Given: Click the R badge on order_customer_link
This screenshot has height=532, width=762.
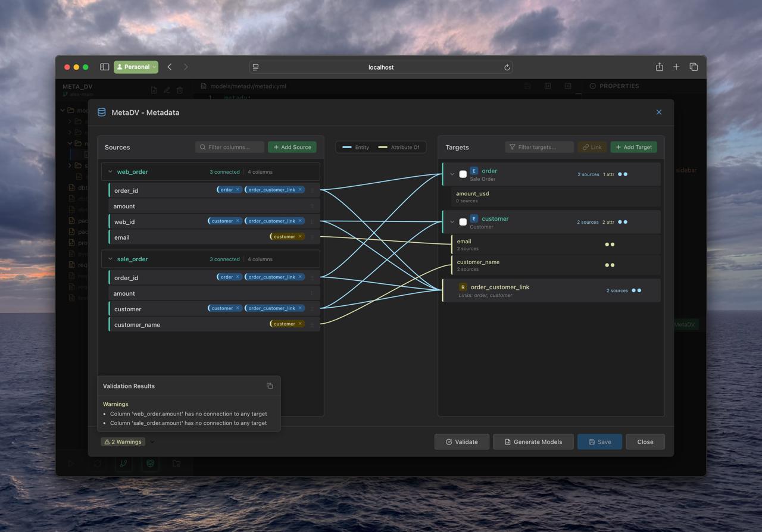Looking at the screenshot, I should [x=463, y=287].
